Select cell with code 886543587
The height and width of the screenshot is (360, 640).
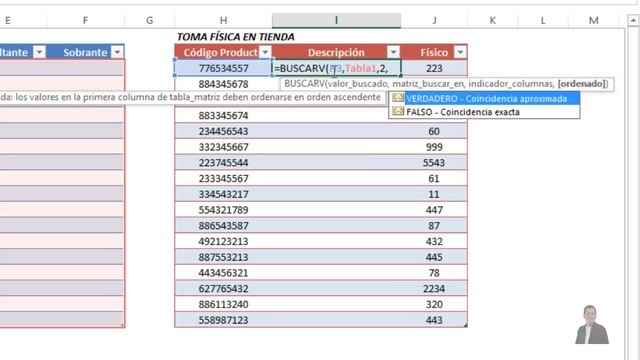223,226
